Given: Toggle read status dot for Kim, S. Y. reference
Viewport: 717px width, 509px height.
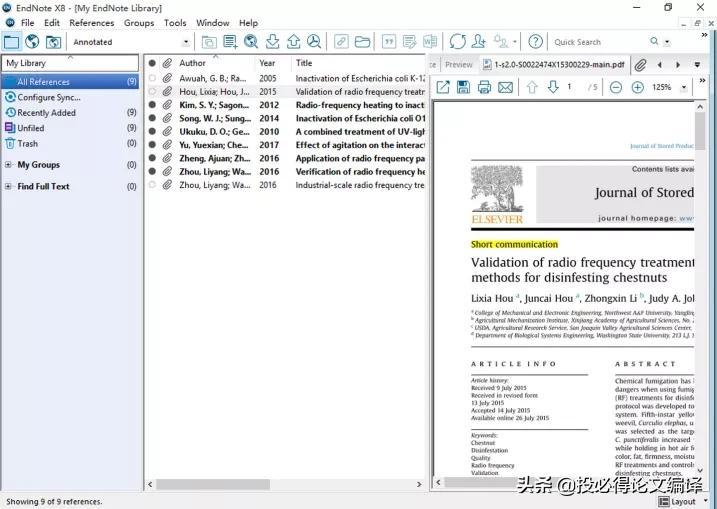Looking at the screenshot, I should click(x=152, y=105).
